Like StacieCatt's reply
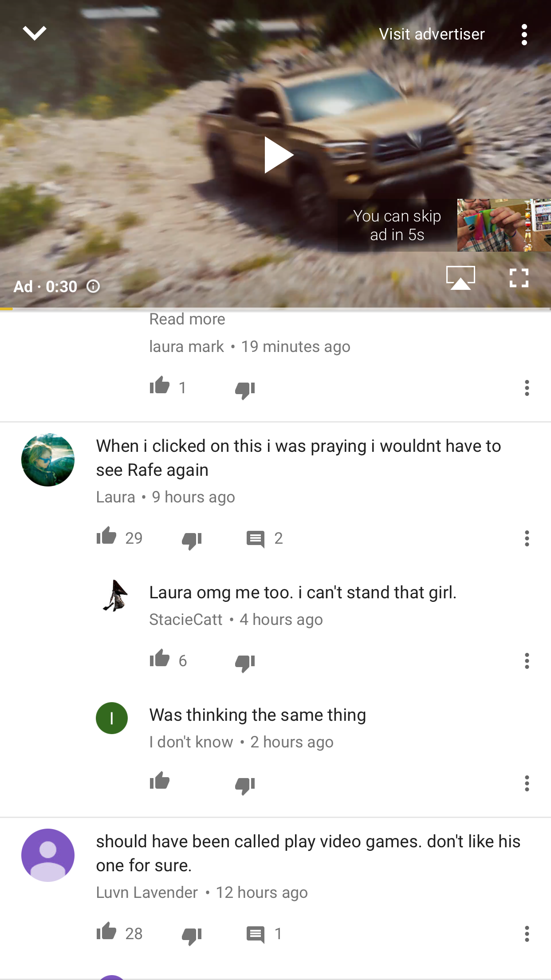Screen dimensions: 551x980 [x=160, y=659]
